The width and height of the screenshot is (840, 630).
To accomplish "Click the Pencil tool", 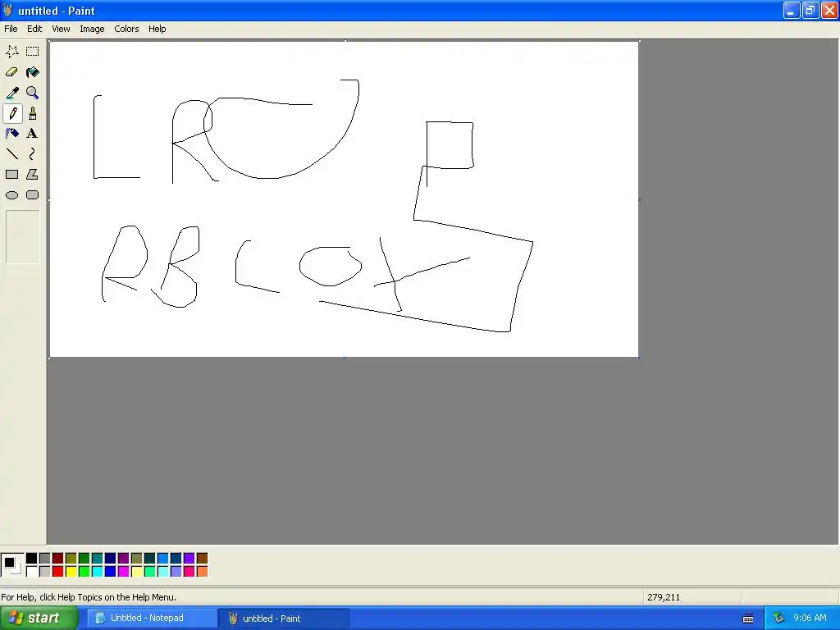I will coord(12,113).
